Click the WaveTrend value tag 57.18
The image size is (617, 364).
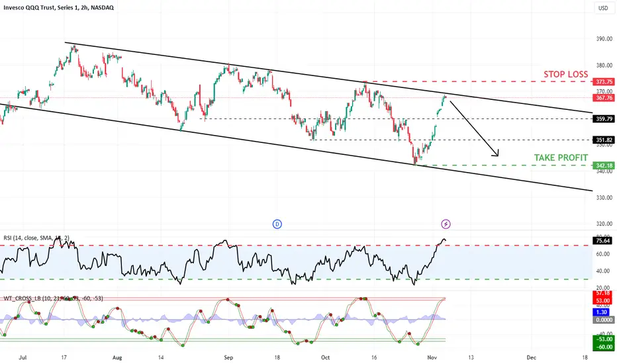coord(603,294)
